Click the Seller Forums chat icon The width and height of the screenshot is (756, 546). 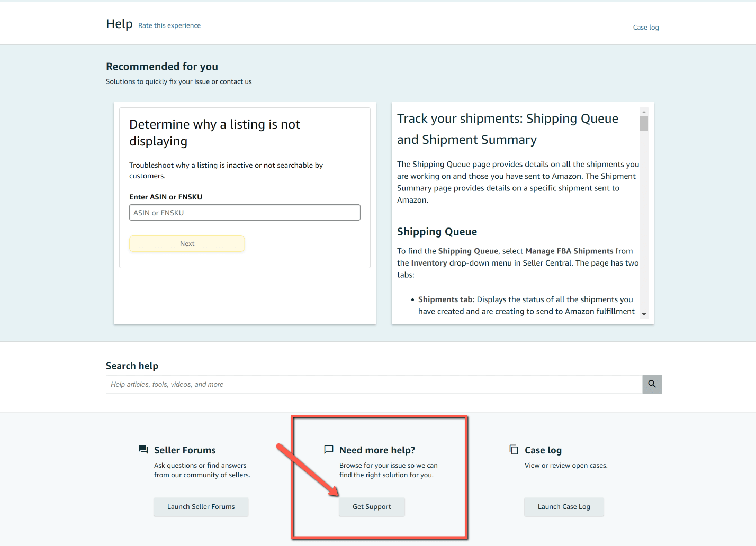tap(143, 449)
